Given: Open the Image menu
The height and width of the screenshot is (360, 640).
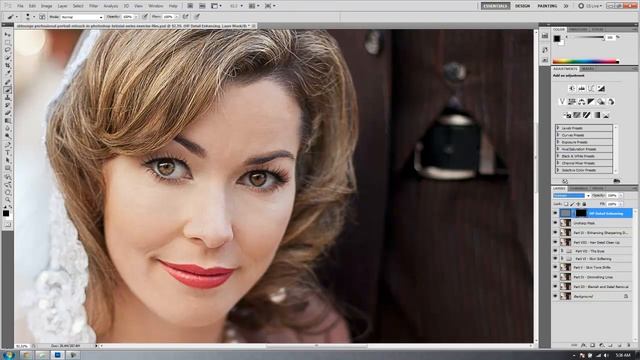Looking at the screenshot, I should coord(46,6).
